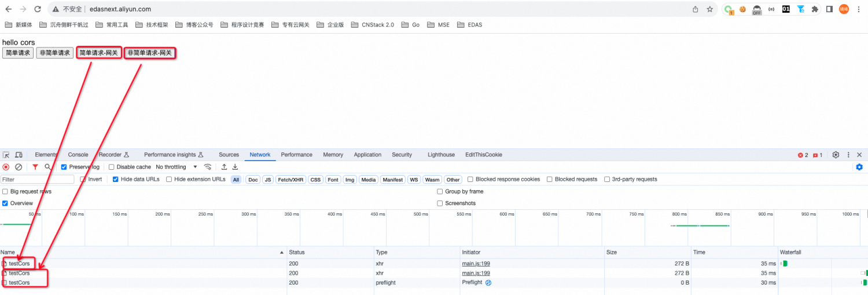
Task: Open the share page icon in the address bar
Action: coord(695,9)
